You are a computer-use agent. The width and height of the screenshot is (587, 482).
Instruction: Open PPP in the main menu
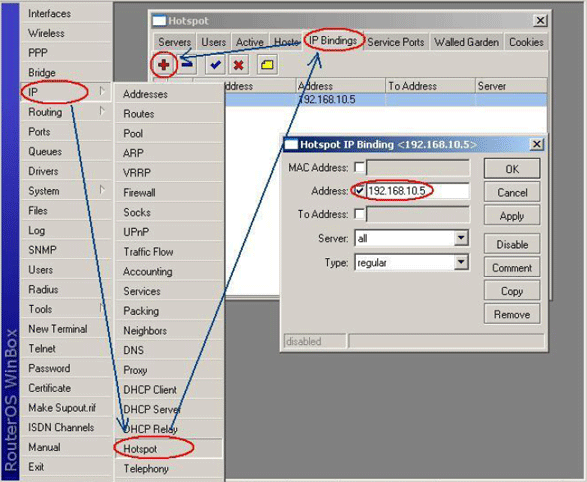point(66,53)
